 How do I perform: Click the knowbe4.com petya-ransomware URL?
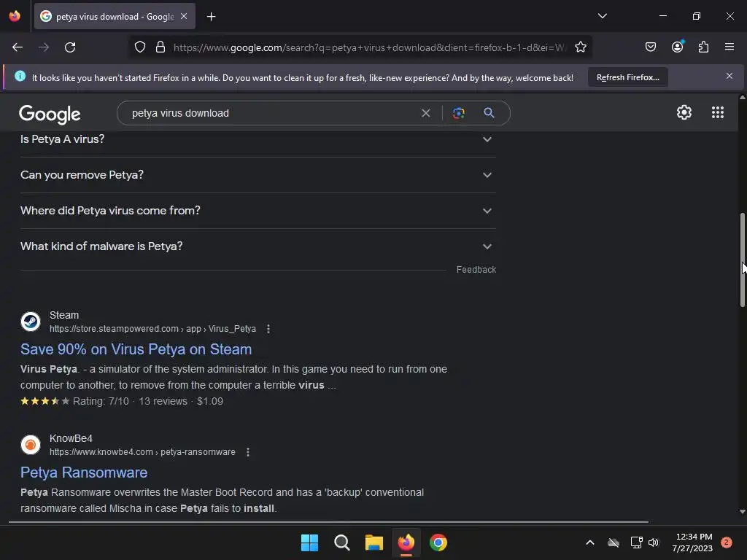142,452
